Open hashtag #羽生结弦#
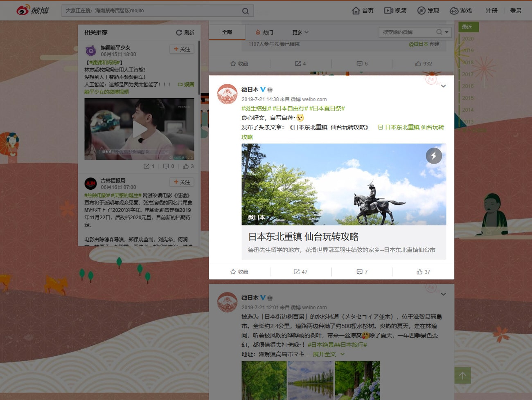This screenshot has width=532, height=400. click(256, 108)
